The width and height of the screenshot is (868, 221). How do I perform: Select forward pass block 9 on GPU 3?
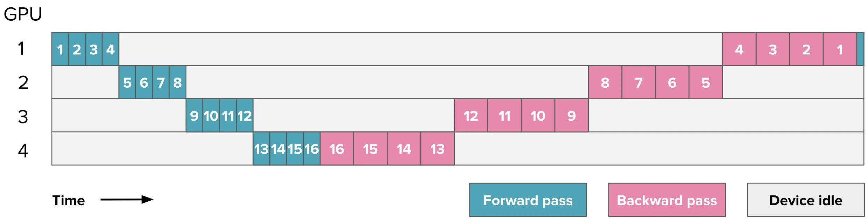(194, 115)
